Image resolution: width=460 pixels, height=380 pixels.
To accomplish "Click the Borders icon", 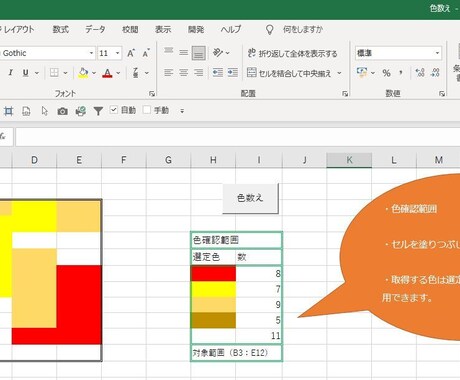I will (54, 73).
